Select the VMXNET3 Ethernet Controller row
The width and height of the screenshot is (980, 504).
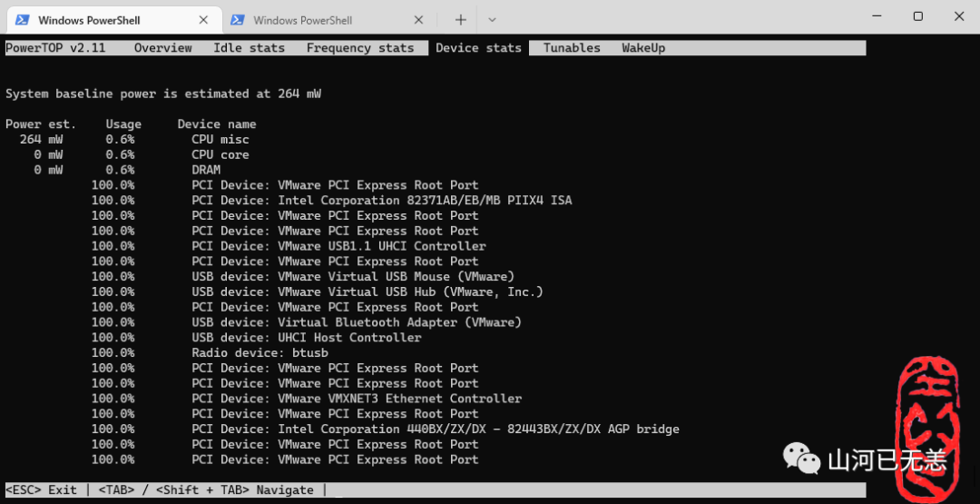[x=307, y=399]
